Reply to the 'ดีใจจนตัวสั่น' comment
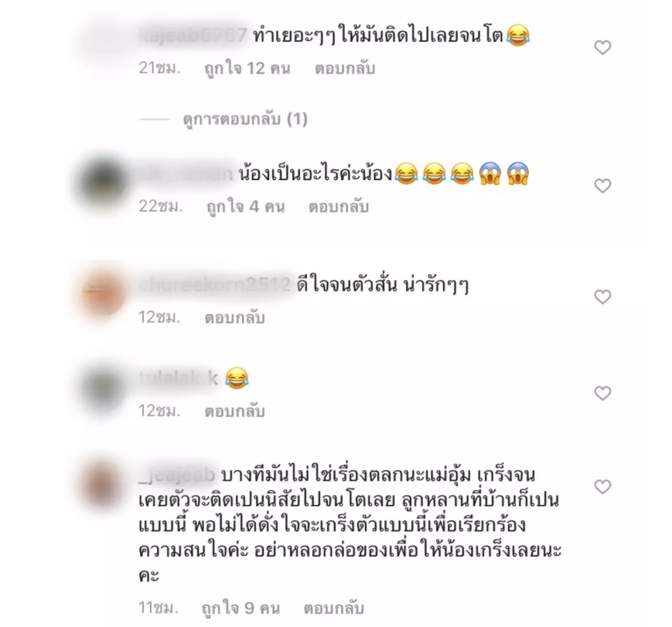The height and width of the screenshot is (627, 672). click(x=234, y=317)
